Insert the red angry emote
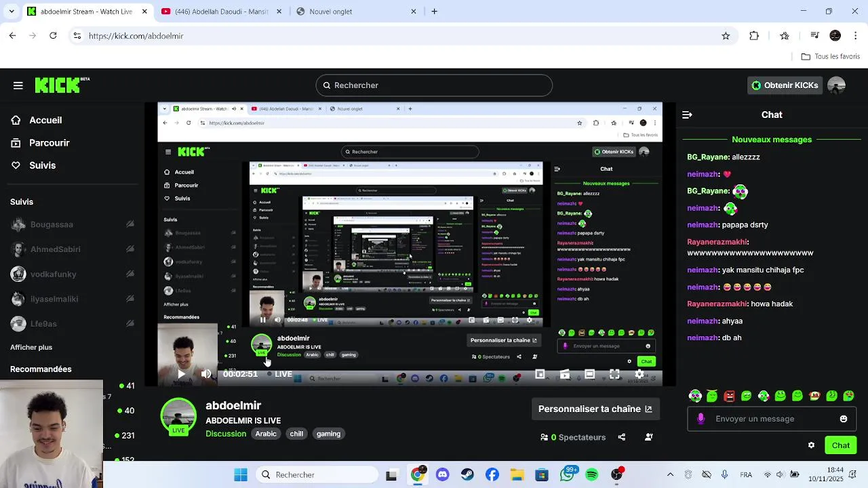 (x=729, y=396)
